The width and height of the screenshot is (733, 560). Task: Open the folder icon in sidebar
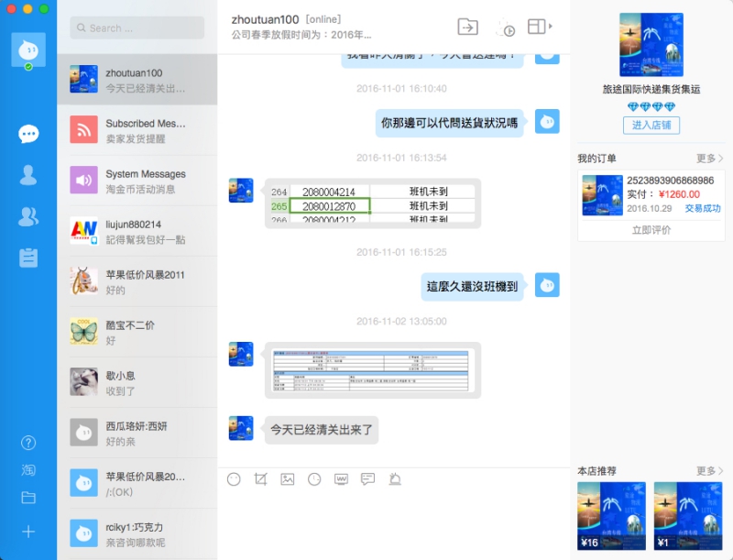coord(28,498)
